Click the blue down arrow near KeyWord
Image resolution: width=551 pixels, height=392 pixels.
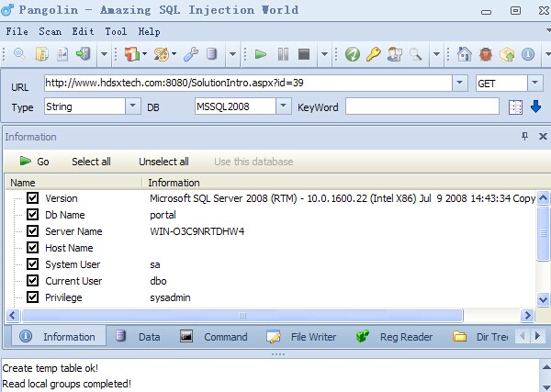pos(535,106)
